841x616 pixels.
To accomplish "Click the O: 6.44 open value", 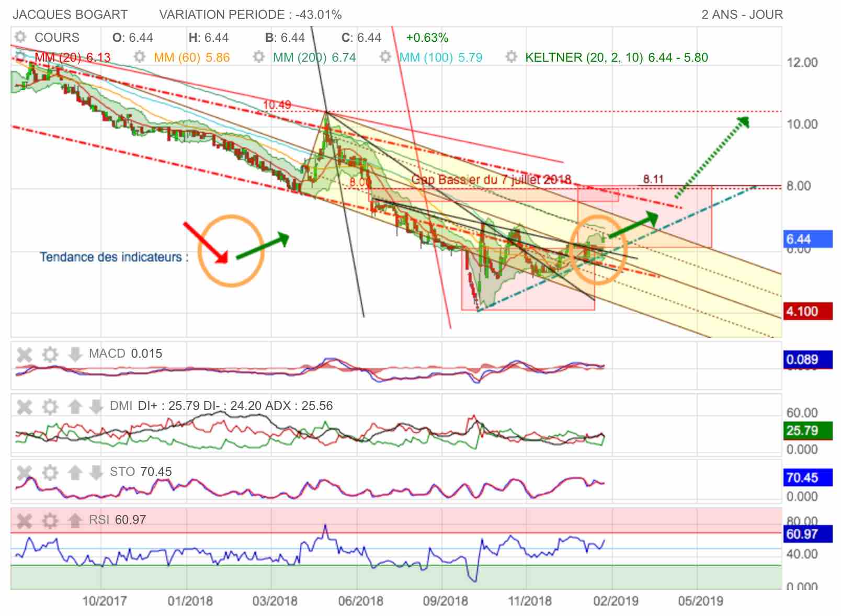I will 133,38.
